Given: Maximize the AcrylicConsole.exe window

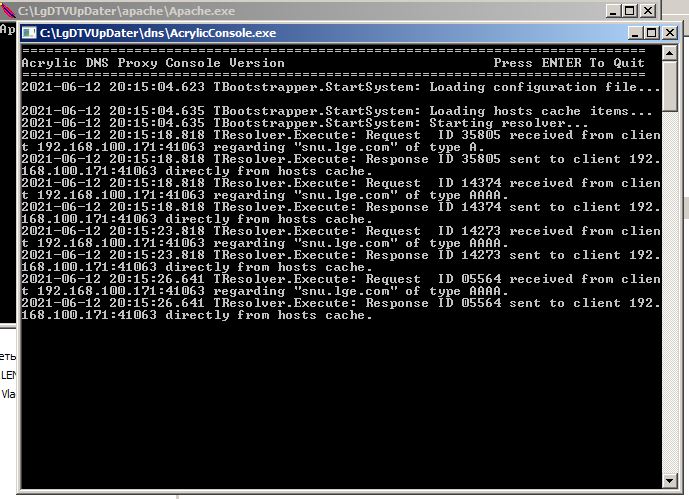Looking at the screenshot, I should pyautogui.click(x=653, y=33).
